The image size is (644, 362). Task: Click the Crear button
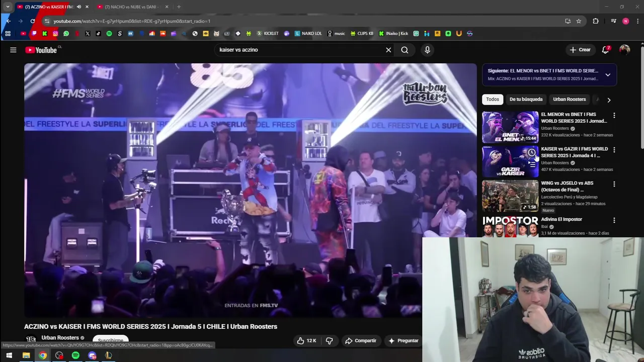580,50
